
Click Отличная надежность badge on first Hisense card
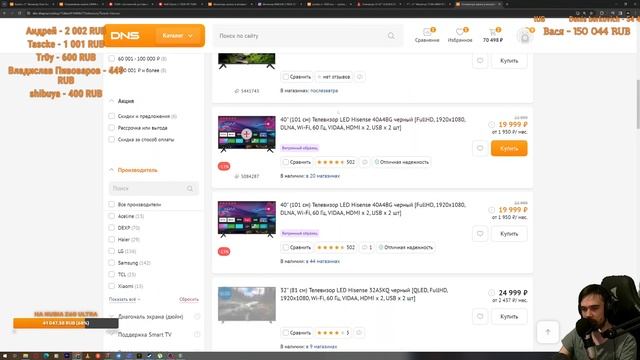click(x=402, y=162)
